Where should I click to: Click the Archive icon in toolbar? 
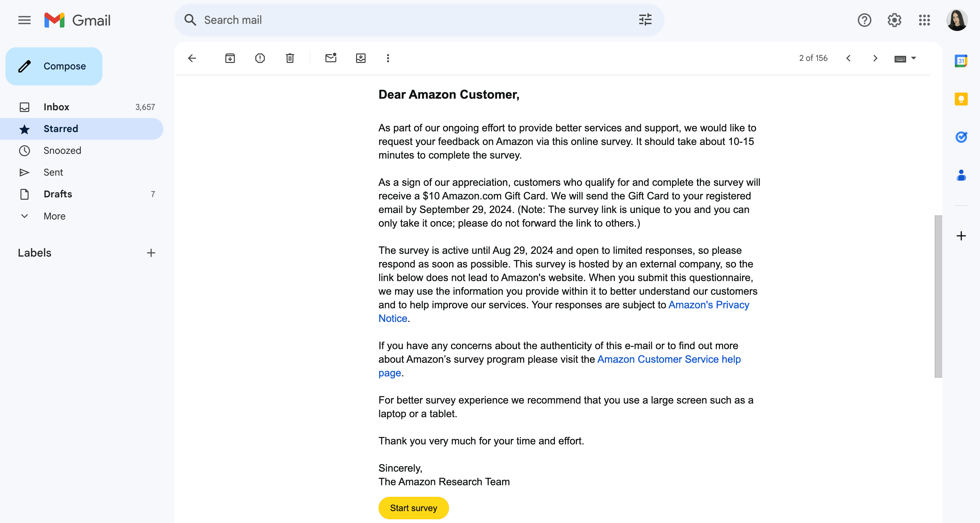(x=229, y=58)
